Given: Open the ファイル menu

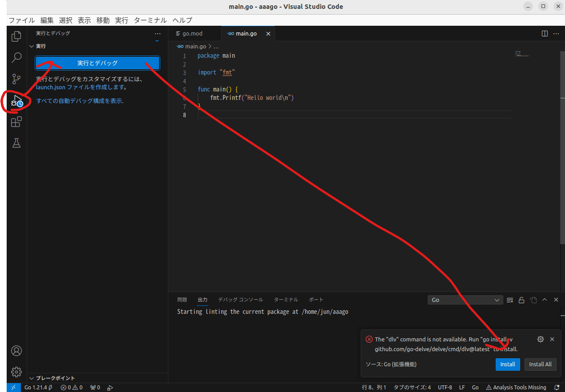Looking at the screenshot, I should [22, 20].
